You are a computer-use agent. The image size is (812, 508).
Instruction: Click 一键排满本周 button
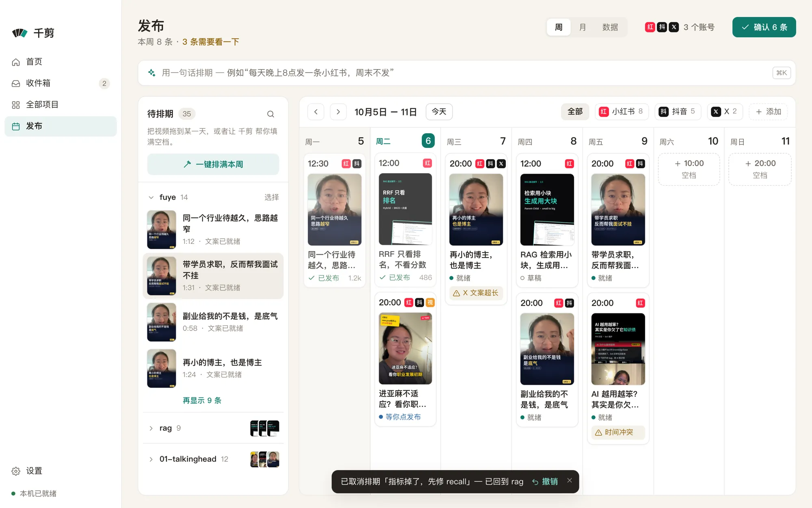click(213, 165)
